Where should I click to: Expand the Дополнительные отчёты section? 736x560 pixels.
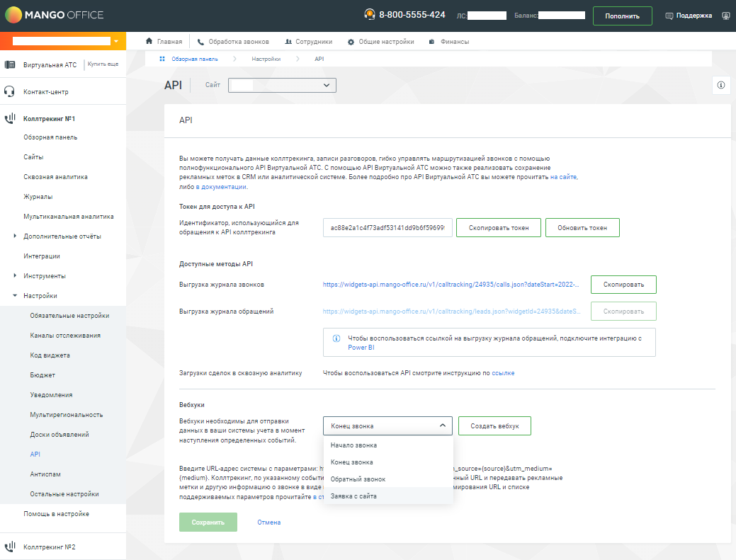tap(15, 236)
